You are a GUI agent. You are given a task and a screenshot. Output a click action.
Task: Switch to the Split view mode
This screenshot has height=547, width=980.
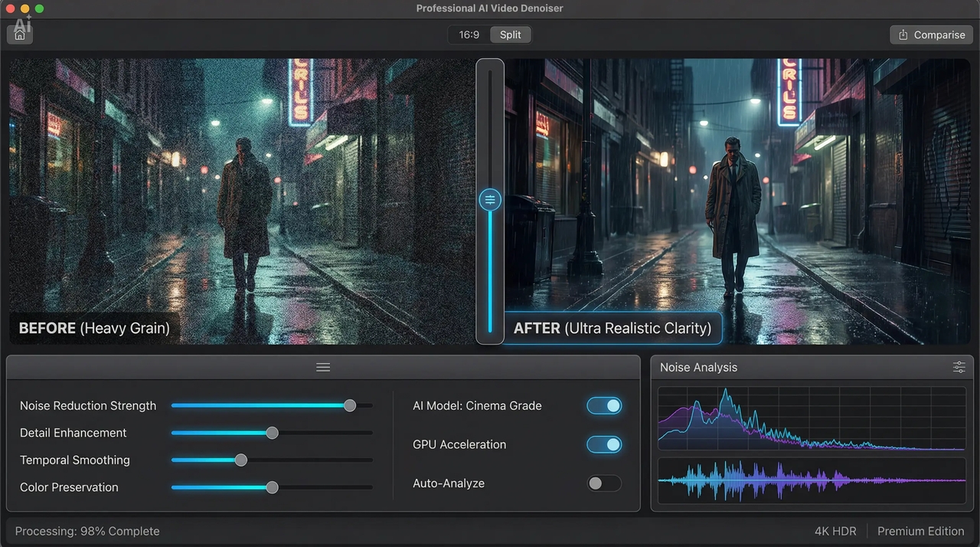pyautogui.click(x=510, y=34)
